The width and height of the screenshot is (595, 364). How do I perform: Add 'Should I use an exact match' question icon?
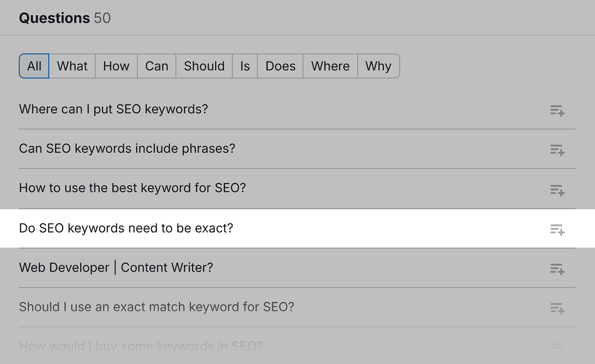click(x=557, y=308)
